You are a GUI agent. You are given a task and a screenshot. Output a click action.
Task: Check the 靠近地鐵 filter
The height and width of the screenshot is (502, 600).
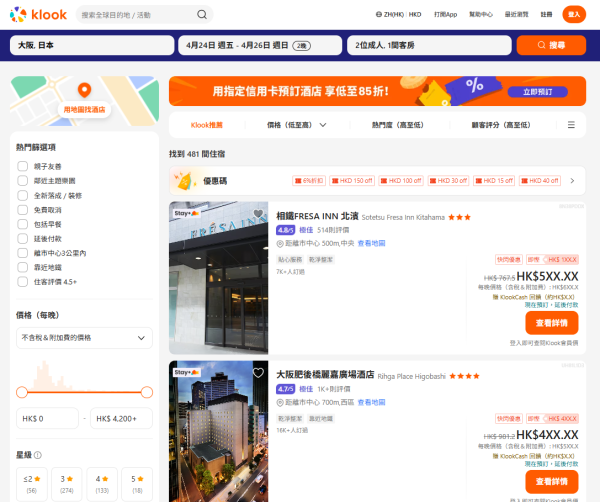point(23,267)
